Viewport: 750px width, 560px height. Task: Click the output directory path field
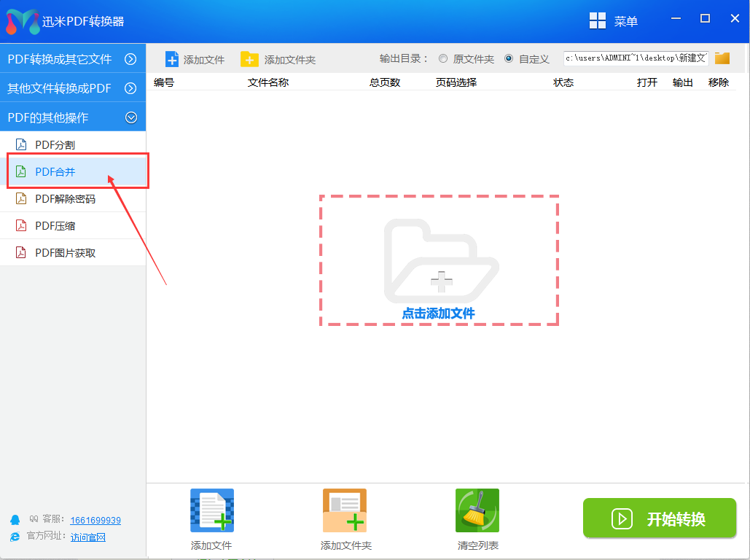tap(636, 58)
